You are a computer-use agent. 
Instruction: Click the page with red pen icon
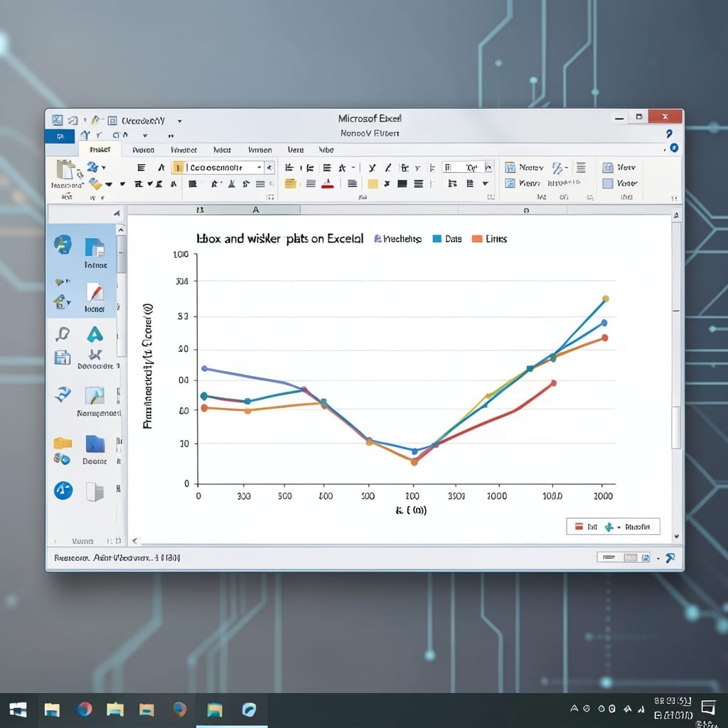coord(95,292)
